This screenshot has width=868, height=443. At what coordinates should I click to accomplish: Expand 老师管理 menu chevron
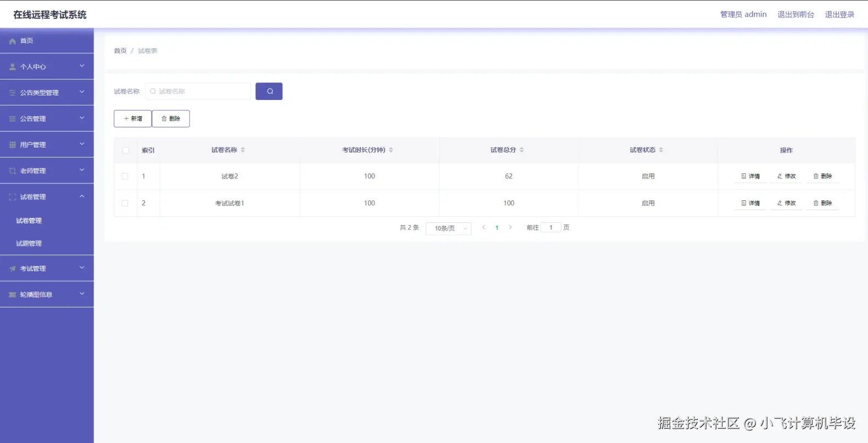point(82,170)
